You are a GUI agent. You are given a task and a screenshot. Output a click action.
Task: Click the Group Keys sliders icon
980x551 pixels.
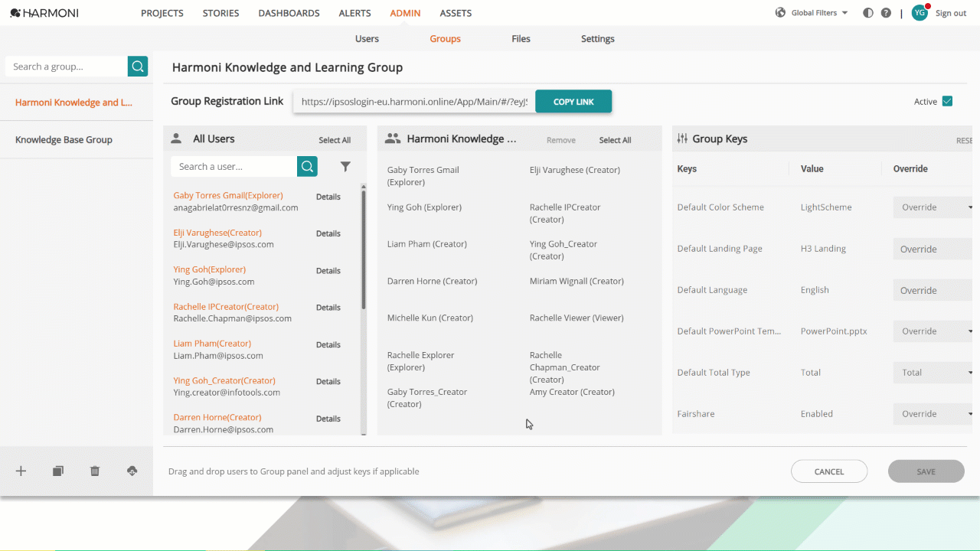(x=682, y=139)
